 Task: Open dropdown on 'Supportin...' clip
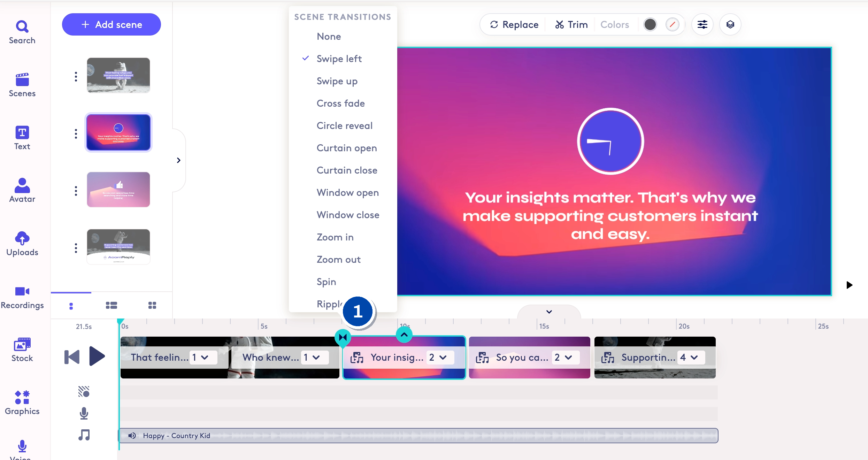pyautogui.click(x=691, y=358)
